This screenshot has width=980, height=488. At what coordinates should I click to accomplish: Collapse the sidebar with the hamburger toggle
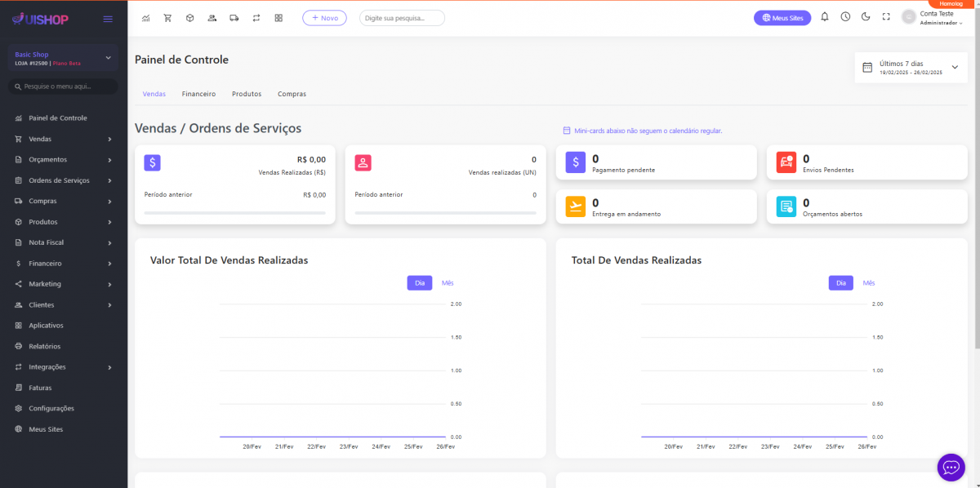coord(108,19)
